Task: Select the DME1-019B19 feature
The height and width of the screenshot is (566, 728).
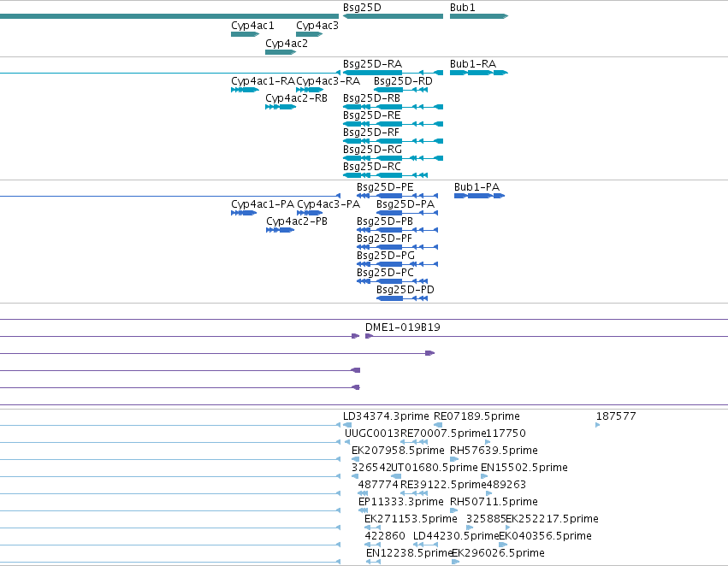Action: click(547, 336)
